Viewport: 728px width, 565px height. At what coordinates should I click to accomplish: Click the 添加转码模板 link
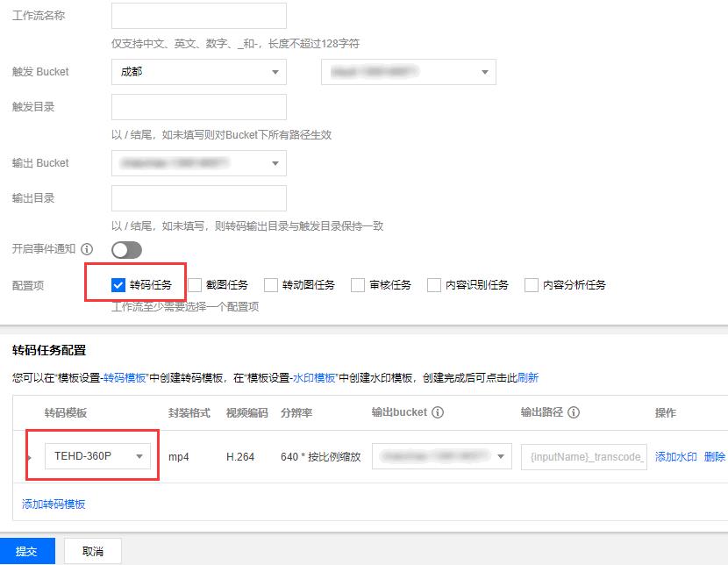coord(54,504)
